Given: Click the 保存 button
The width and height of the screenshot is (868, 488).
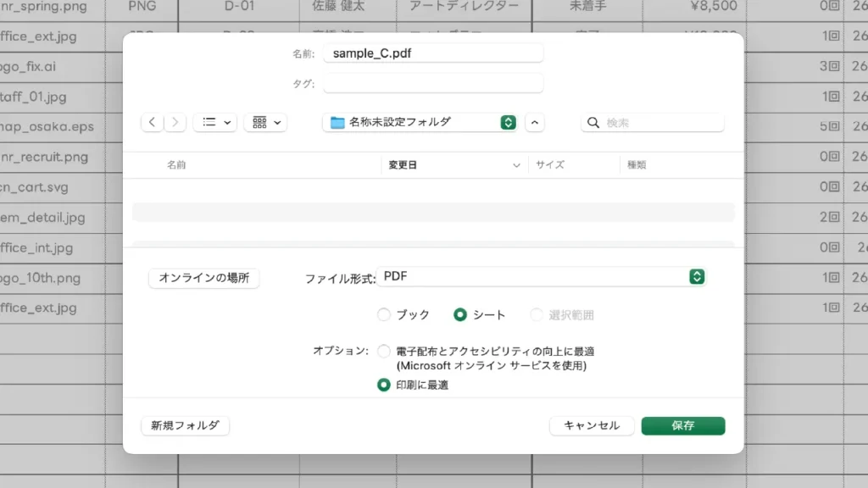Looking at the screenshot, I should pos(683,425).
